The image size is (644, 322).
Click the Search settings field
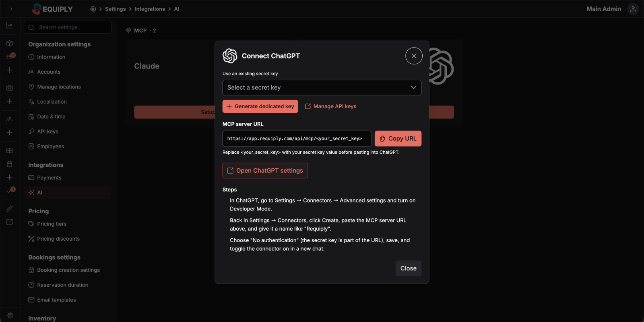(68, 27)
